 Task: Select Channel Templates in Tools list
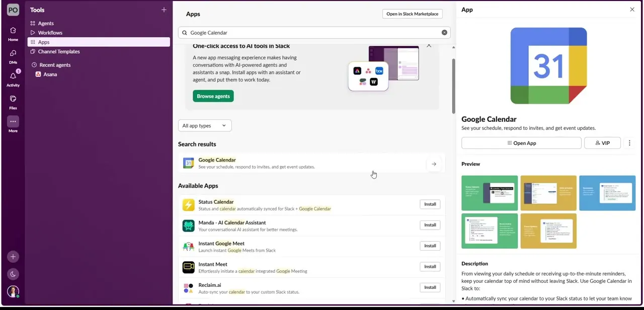[x=99, y=51]
